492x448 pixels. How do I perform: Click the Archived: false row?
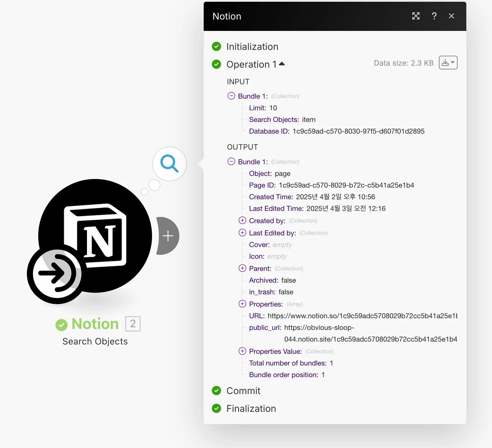272,280
